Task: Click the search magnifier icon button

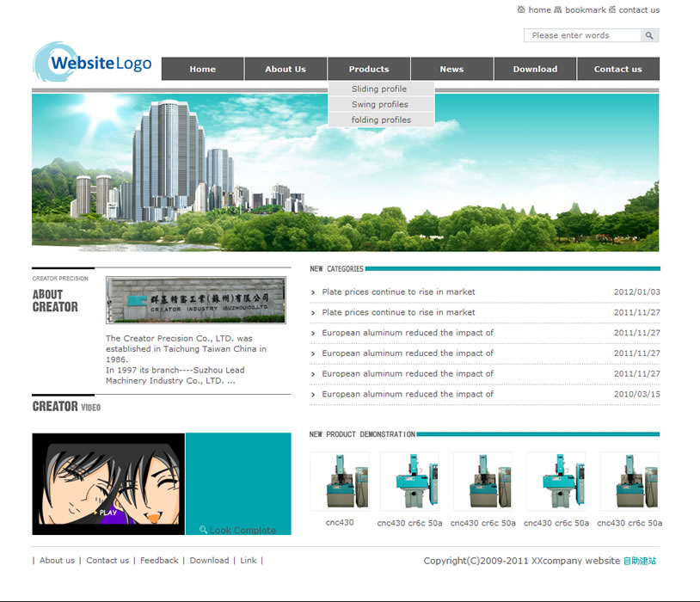Action: [x=649, y=35]
